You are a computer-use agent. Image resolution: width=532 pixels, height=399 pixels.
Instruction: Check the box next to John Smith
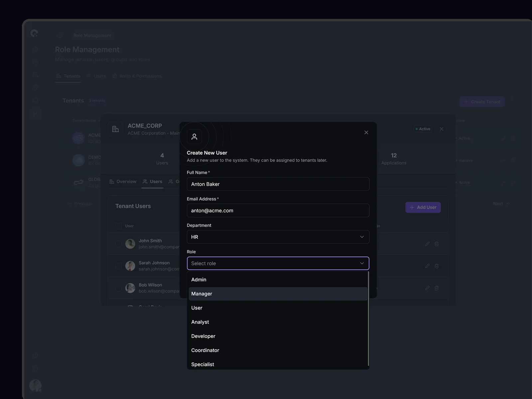tap(118, 244)
